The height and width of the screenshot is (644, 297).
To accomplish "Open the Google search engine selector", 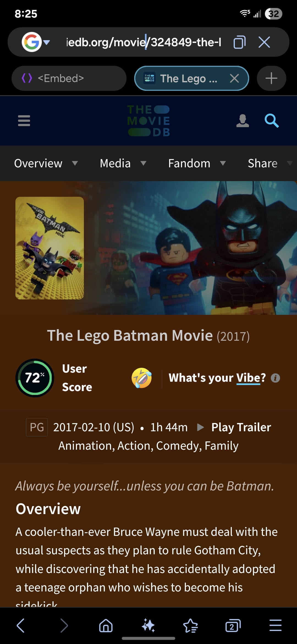I will (36, 42).
